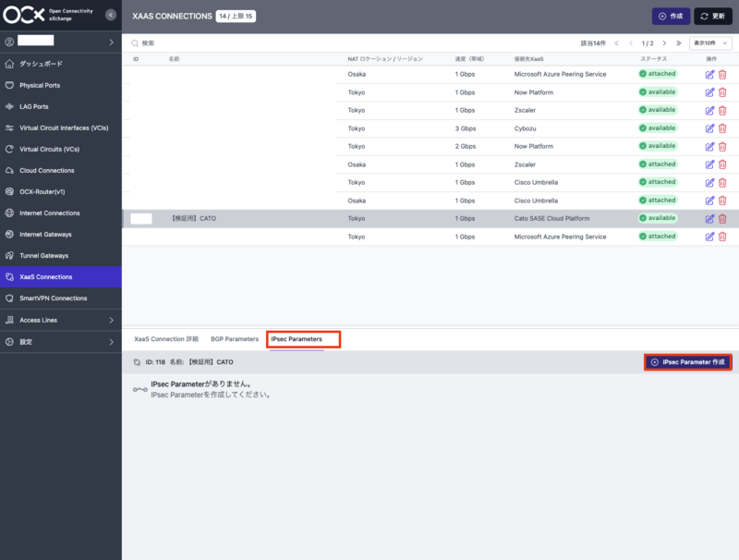739x560 pixels.
Task: Click the attached status of Osaka Zscaler
Action: pos(658,164)
